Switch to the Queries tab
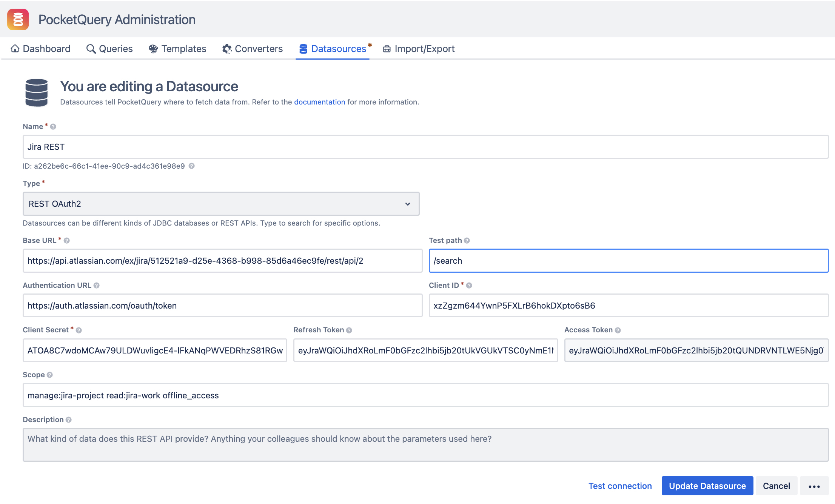The width and height of the screenshot is (835, 504). (109, 49)
